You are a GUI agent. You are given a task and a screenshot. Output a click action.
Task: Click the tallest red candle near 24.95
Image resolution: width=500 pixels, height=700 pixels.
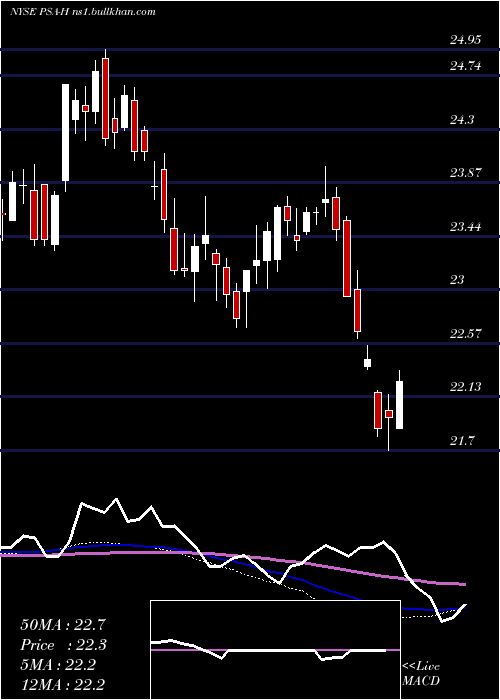pos(105,98)
